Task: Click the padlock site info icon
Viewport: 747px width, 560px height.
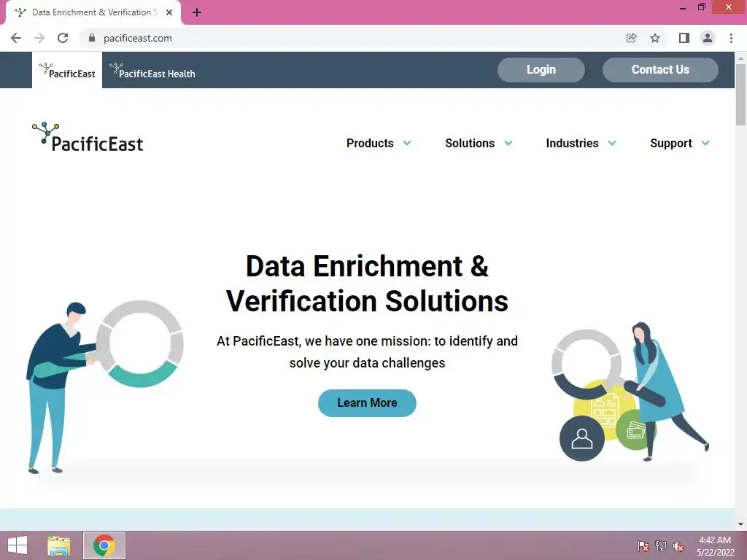Action: pyautogui.click(x=92, y=38)
